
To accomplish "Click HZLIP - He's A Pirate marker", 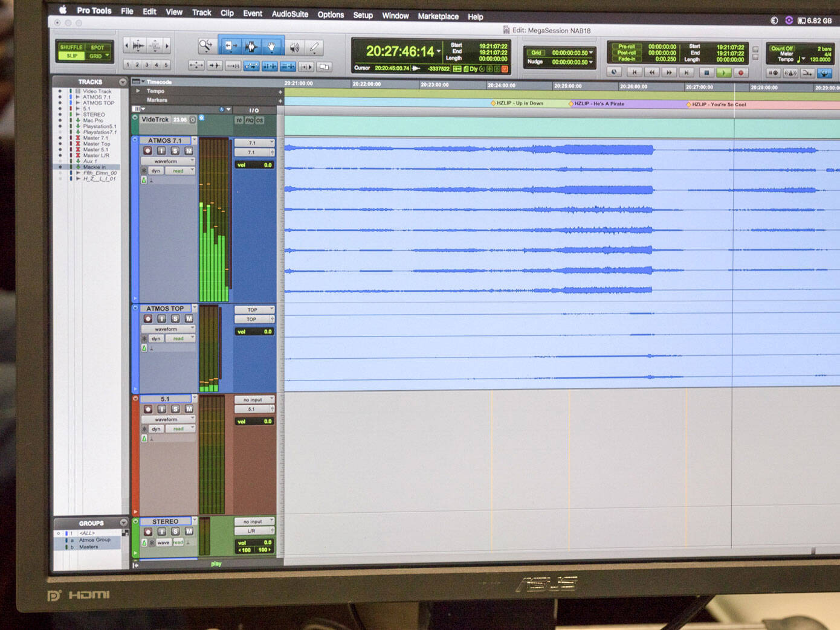I will [x=596, y=104].
